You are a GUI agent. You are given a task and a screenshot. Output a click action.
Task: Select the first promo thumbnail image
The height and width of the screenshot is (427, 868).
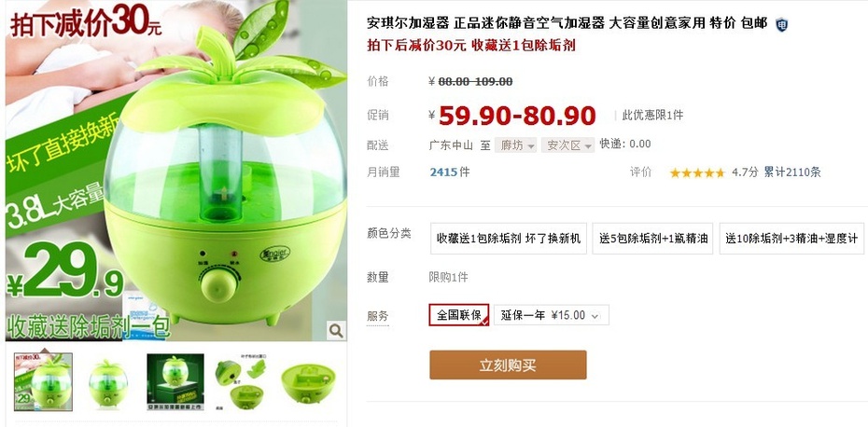(x=43, y=381)
